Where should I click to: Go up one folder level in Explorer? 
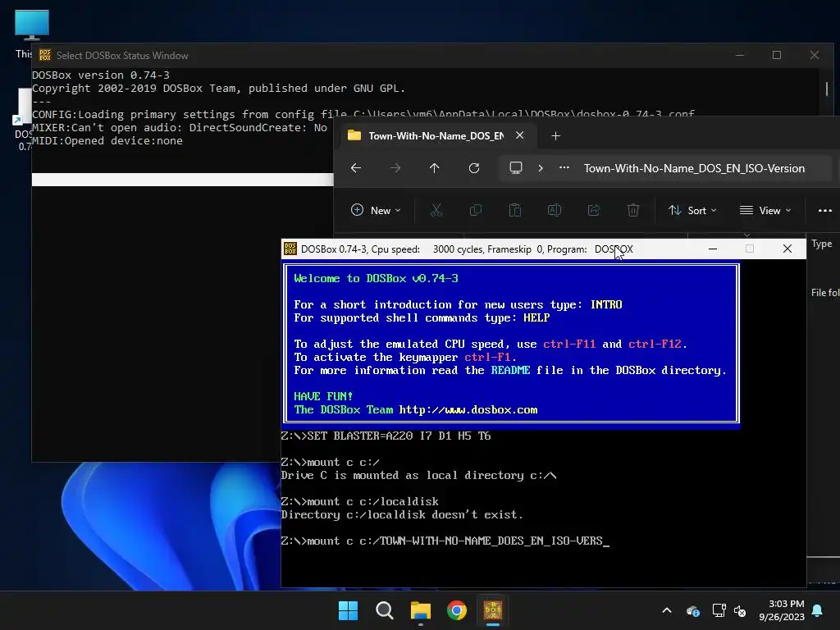coord(435,168)
